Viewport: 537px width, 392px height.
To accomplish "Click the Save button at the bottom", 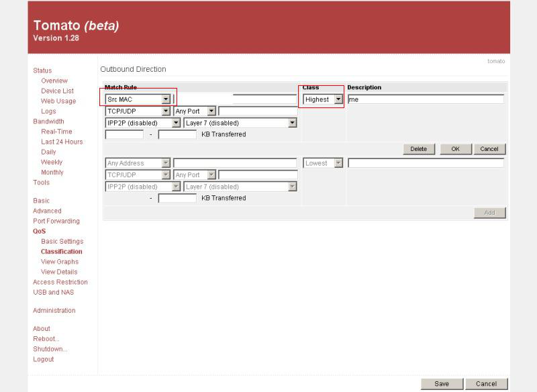I will click(x=442, y=384).
